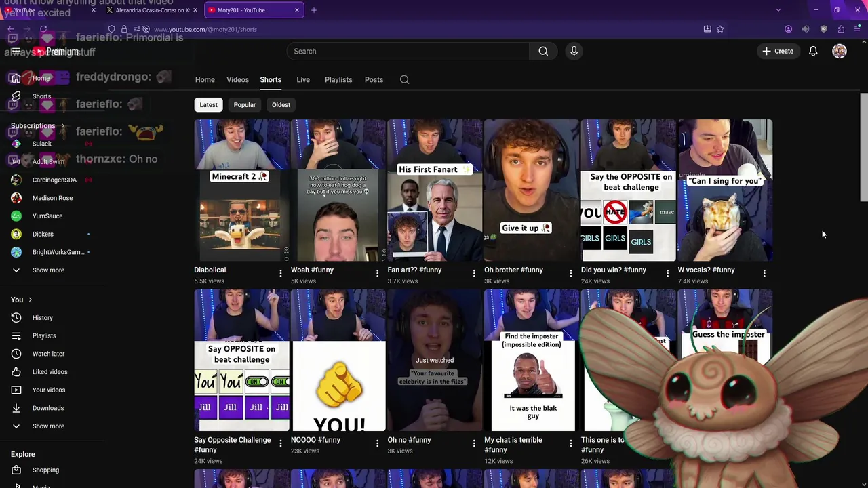
Task: Play the 'Minecraft 2' Diabolical short thumbnail
Action: tap(241, 190)
